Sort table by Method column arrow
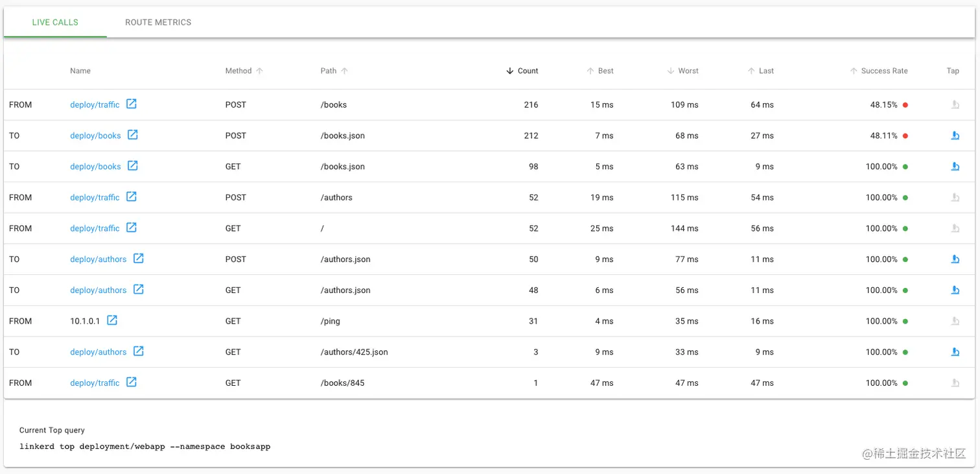980x474 pixels. coord(259,71)
